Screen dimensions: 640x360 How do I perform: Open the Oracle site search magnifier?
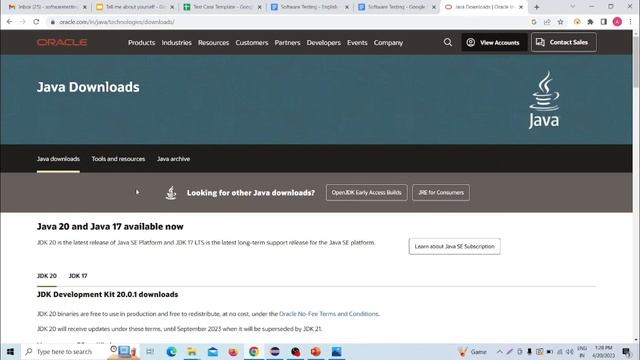pos(448,42)
